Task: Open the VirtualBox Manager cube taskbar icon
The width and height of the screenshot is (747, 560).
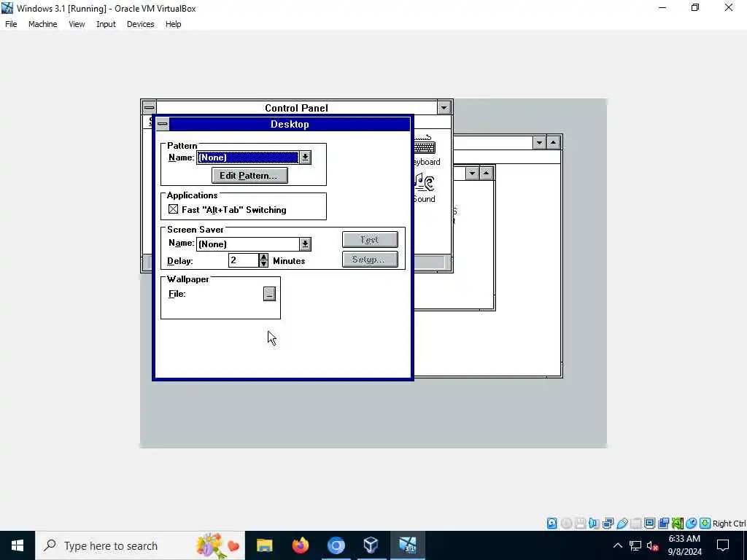Action: pos(371,545)
